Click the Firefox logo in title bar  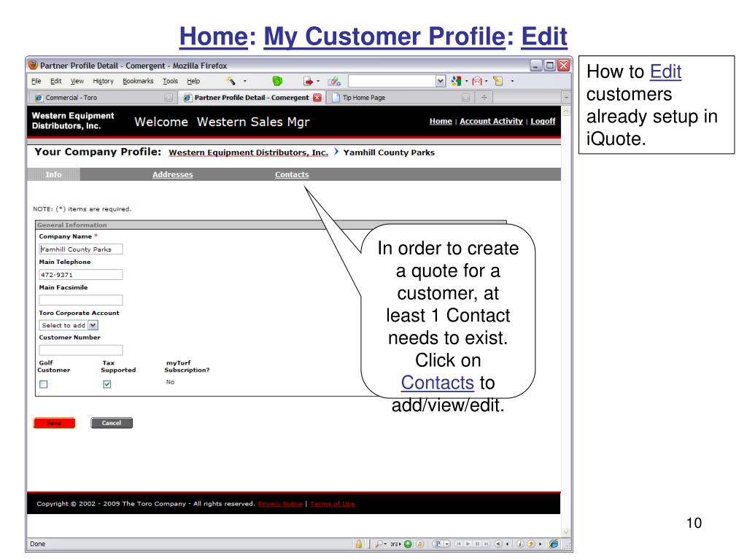coord(33,65)
